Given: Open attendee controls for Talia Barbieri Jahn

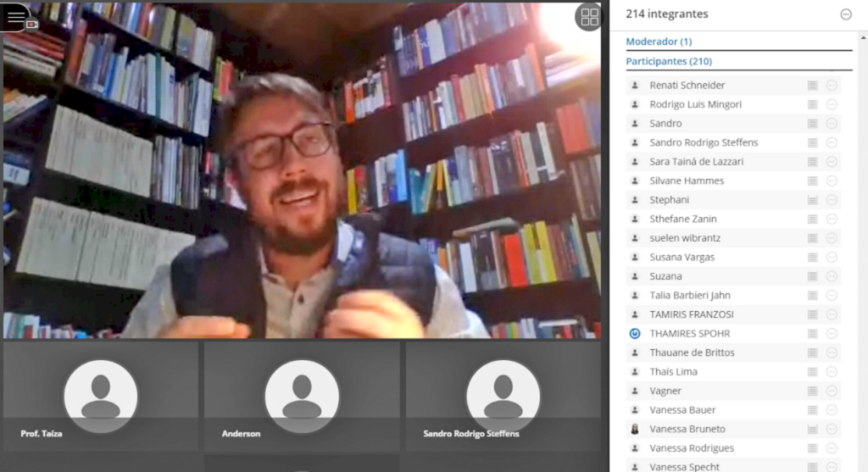Looking at the screenshot, I should click(x=832, y=296).
